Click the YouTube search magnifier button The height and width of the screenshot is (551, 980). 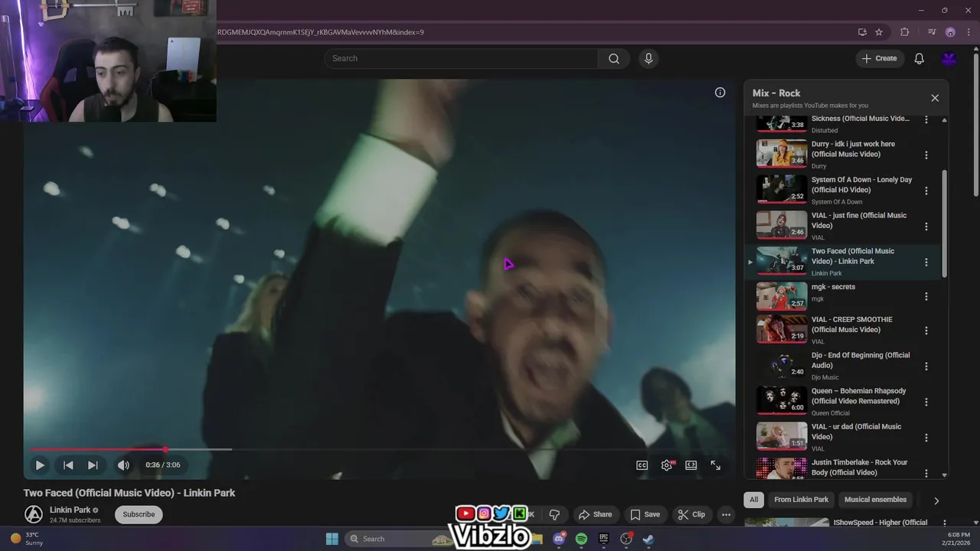point(614,58)
